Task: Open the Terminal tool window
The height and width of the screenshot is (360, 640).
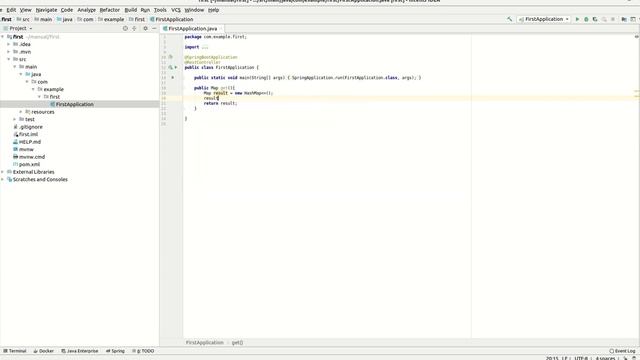Action: click(x=15, y=351)
